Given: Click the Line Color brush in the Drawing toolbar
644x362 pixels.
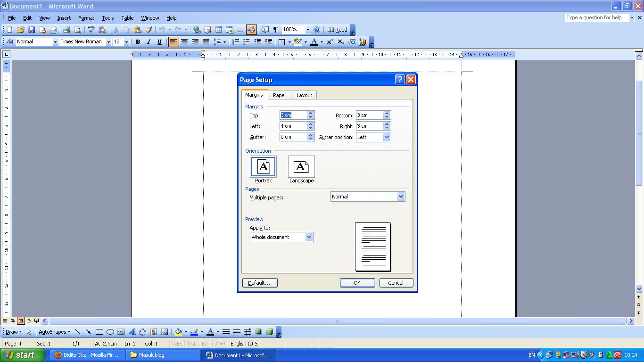Looking at the screenshot, I should click(x=194, y=332).
